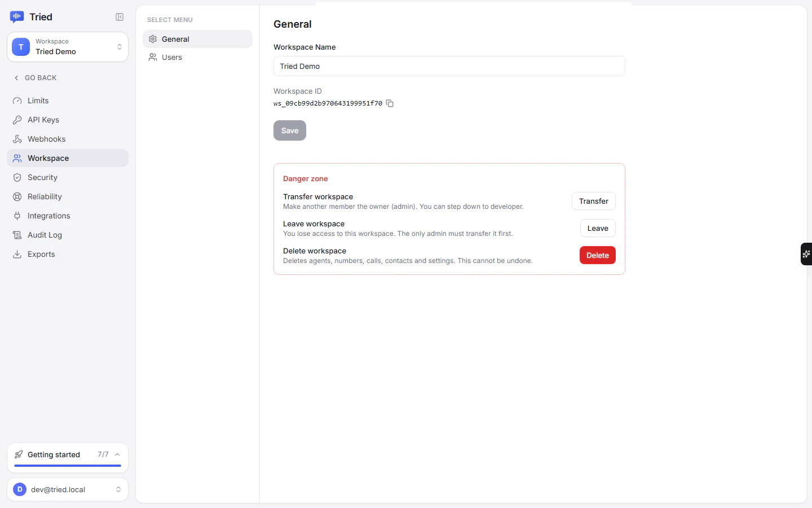Viewport: 812px width, 508px height.
Task: Open the Exports page
Action: tap(68, 254)
